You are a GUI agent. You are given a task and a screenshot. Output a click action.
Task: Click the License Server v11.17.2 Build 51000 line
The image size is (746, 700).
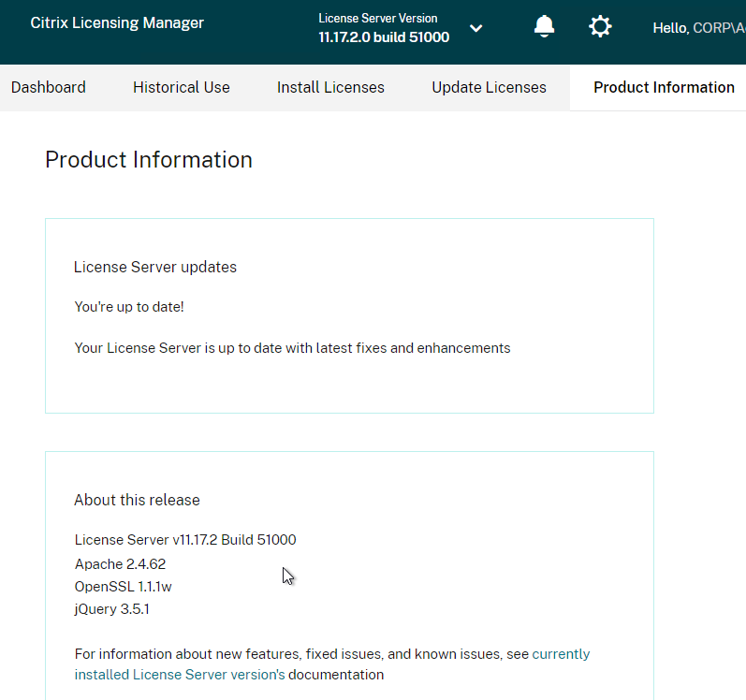click(185, 540)
